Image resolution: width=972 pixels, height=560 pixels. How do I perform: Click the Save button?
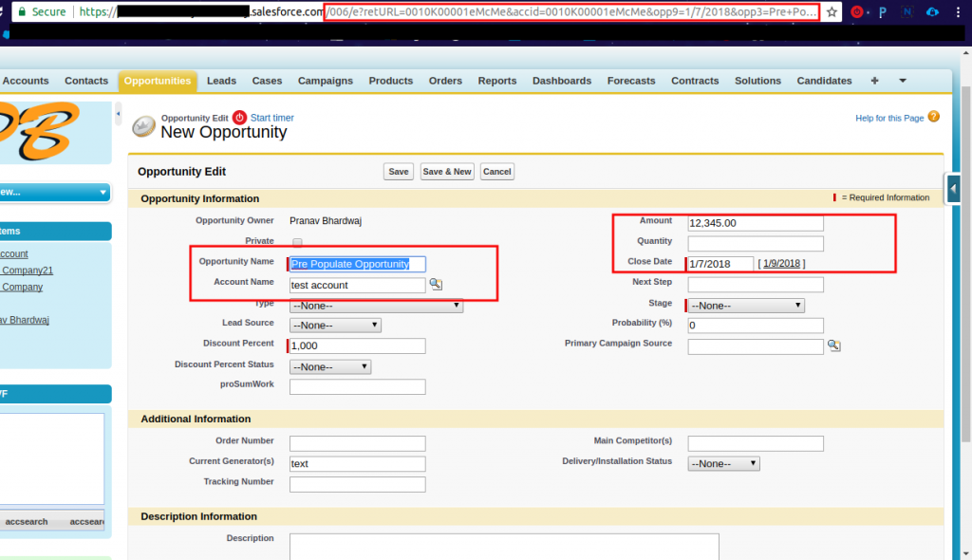tap(399, 172)
